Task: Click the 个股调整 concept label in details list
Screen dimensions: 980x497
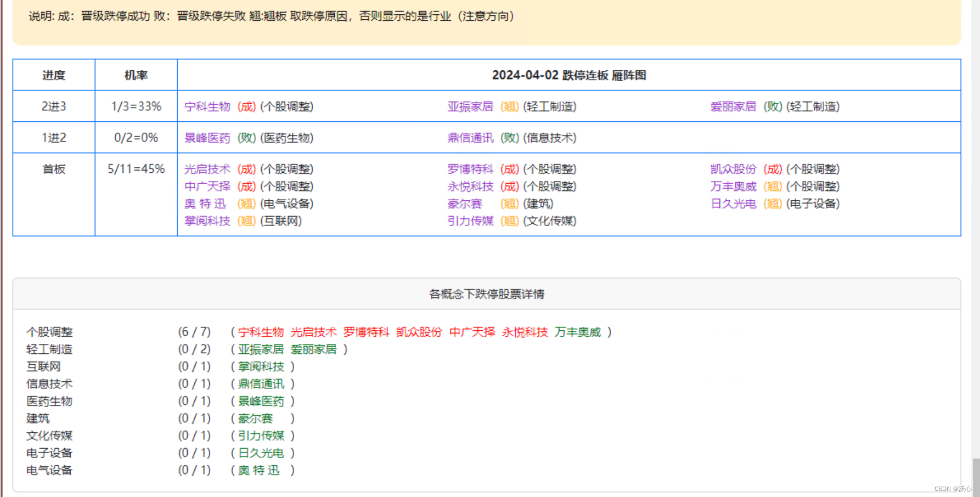Action: pos(49,332)
